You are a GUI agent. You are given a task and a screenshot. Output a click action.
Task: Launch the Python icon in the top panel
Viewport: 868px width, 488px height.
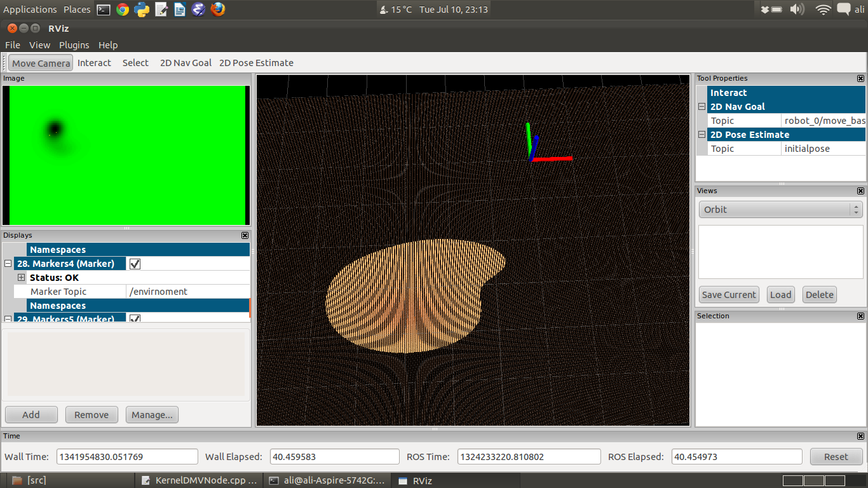click(x=142, y=10)
